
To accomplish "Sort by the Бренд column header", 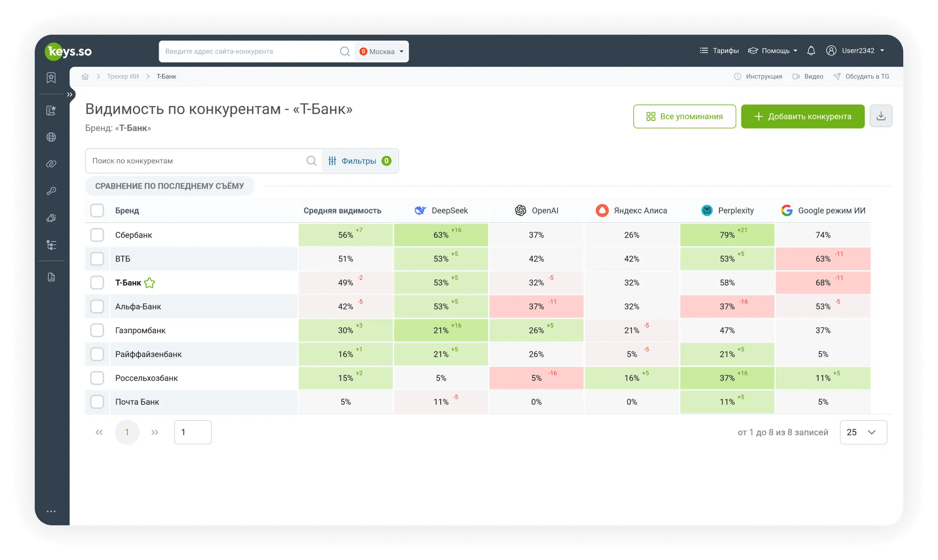I will pyautogui.click(x=127, y=210).
